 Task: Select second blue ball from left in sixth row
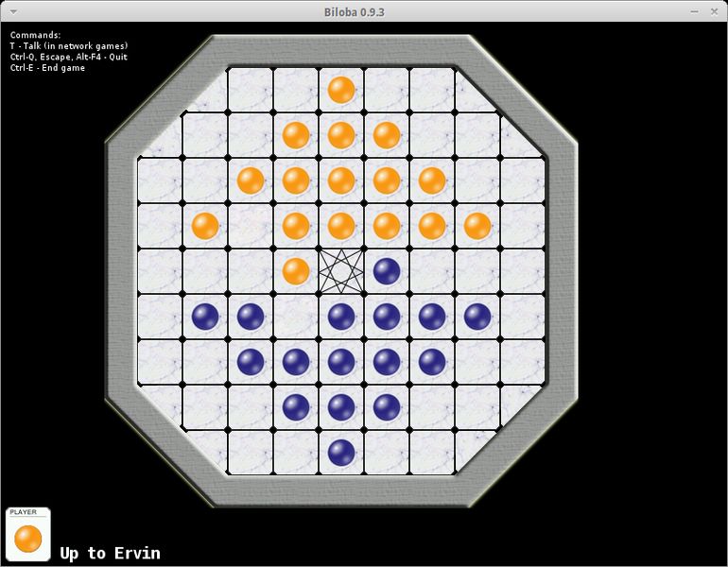pyautogui.click(x=251, y=317)
